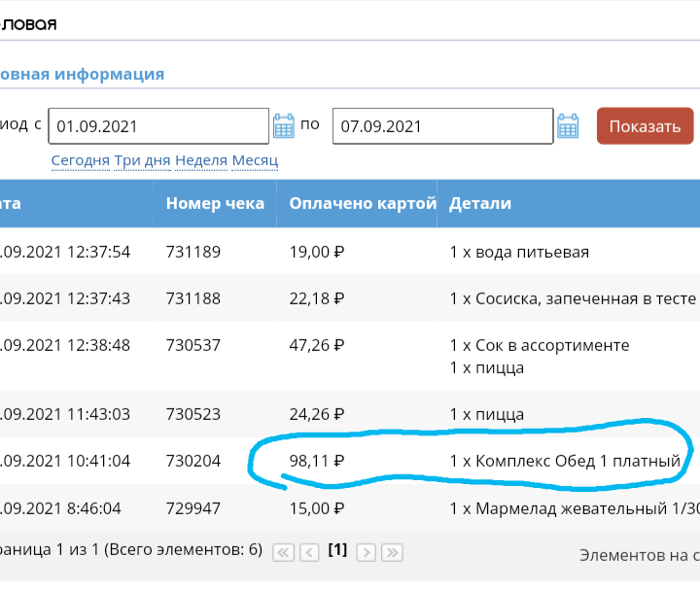Click timestamp 12:37:54 in first row
Screen dimensions: 700x591
click(x=98, y=252)
